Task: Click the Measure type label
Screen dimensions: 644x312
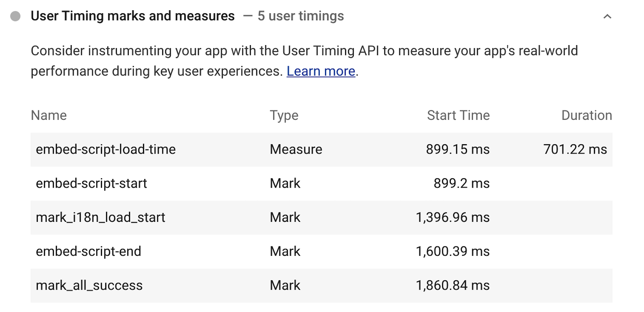Action: tap(296, 149)
